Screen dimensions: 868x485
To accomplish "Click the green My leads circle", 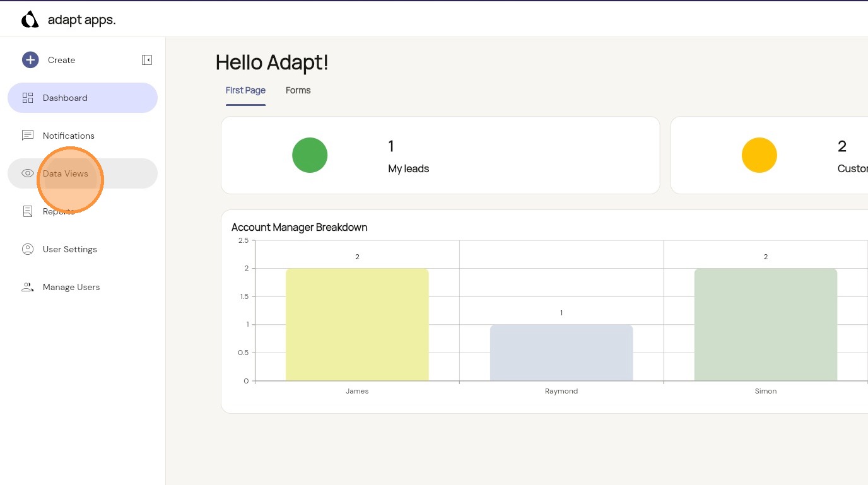I will pos(310,155).
